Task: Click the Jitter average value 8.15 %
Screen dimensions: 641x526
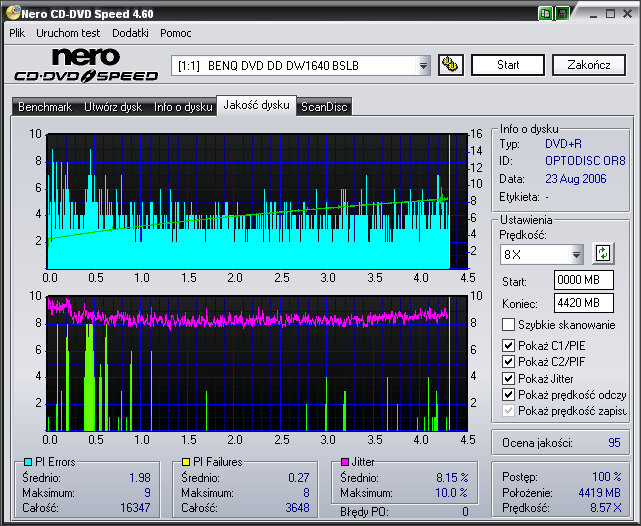Action: click(x=452, y=477)
